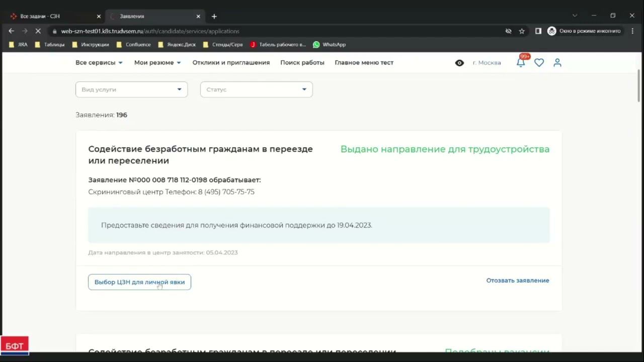Open the user profile icon
The width and height of the screenshot is (644, 362).
tap(557, 63)
